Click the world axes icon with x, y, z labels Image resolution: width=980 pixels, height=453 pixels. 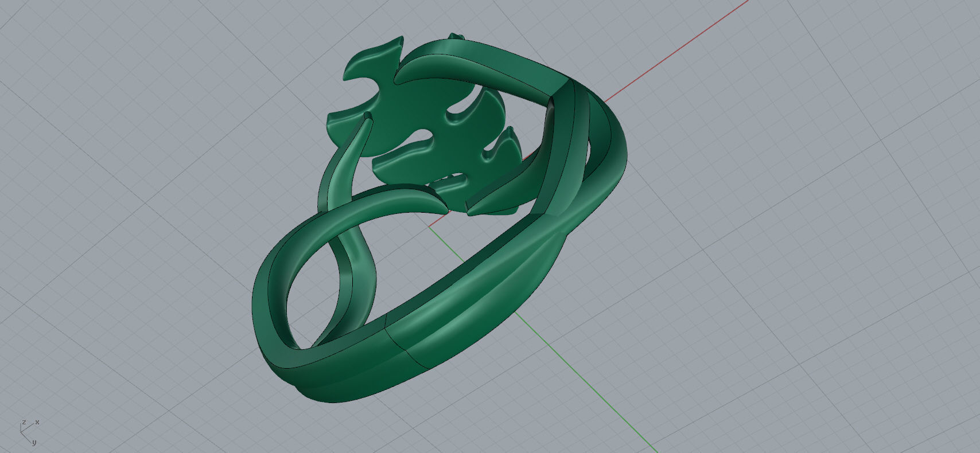coord(29,432)
